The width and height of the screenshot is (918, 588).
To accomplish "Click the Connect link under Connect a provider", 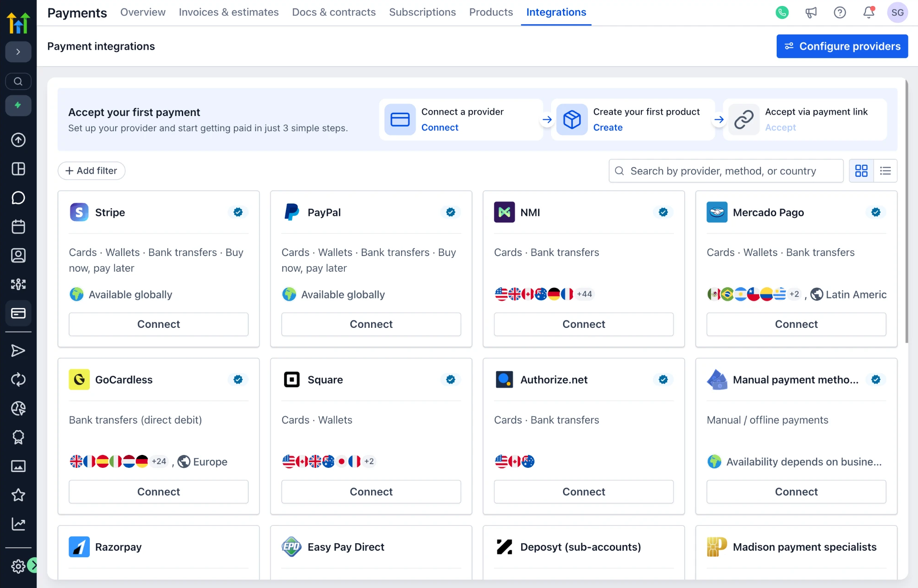I will (x=440, y=128).
